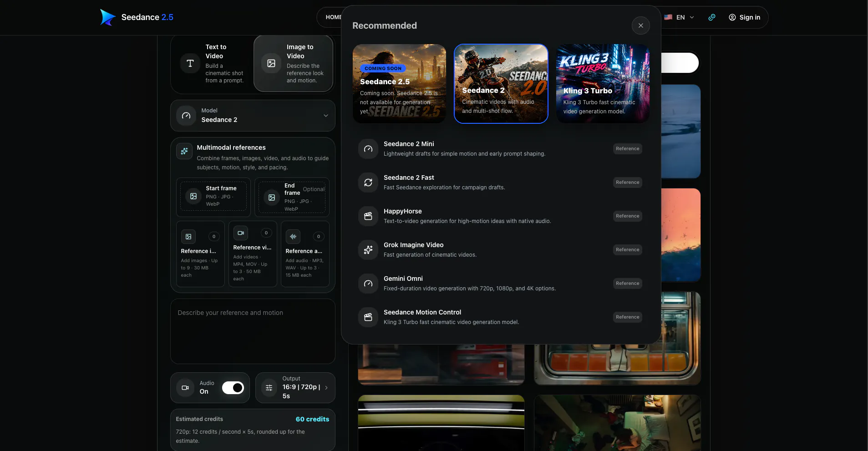The height and width of the screenshot is (451, 868).
Task: Expand the Model Seedance 2 dropdown
Action: pyautogui.click(x=253, y=116)
